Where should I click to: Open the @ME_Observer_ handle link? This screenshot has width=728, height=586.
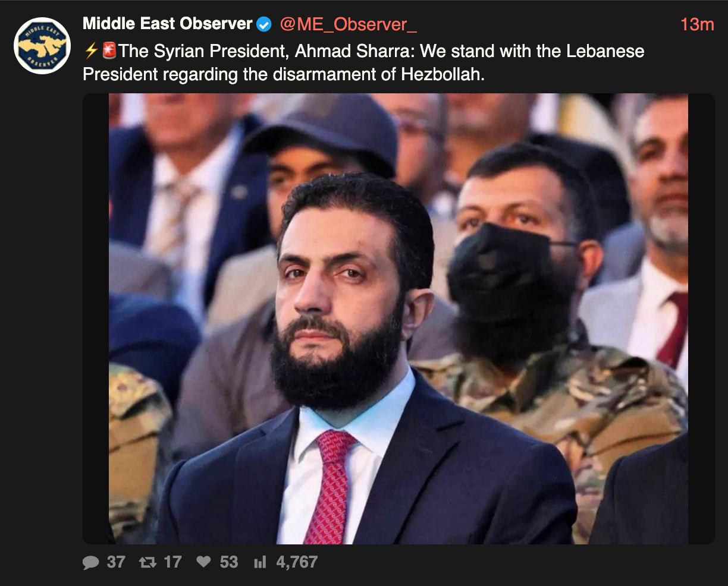[348, 24]
